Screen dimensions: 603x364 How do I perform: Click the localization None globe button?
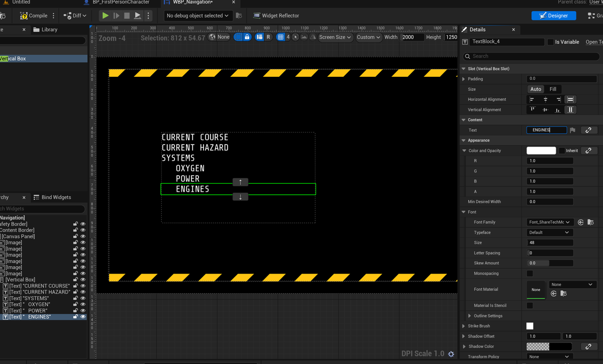tap(220, 37)
